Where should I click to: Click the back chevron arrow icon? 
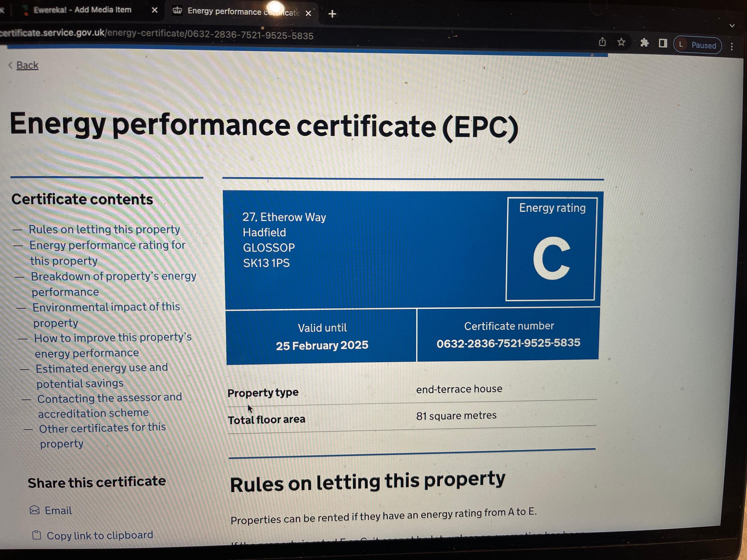click(11, 65)
